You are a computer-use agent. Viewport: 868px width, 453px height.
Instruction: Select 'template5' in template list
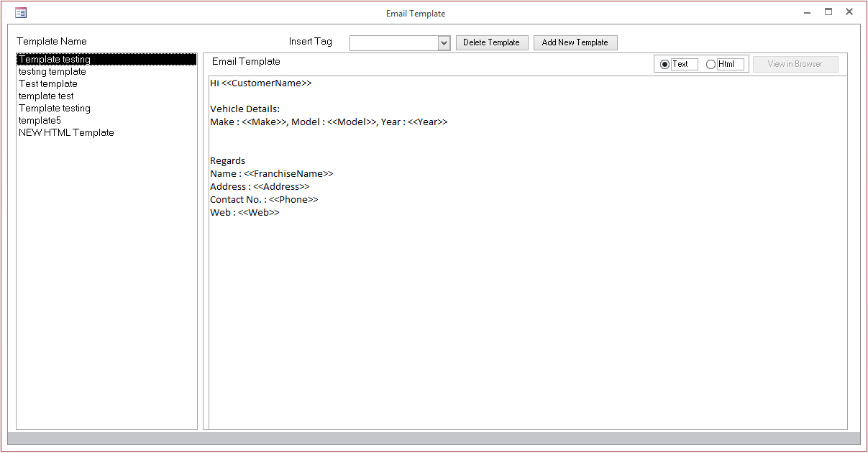click(x=106, y=121)
